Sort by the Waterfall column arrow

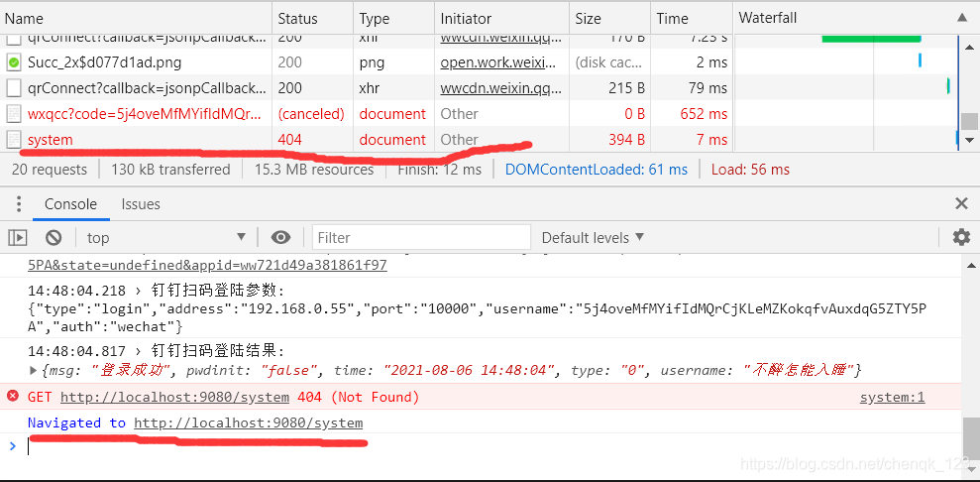[x=962, y=18]
